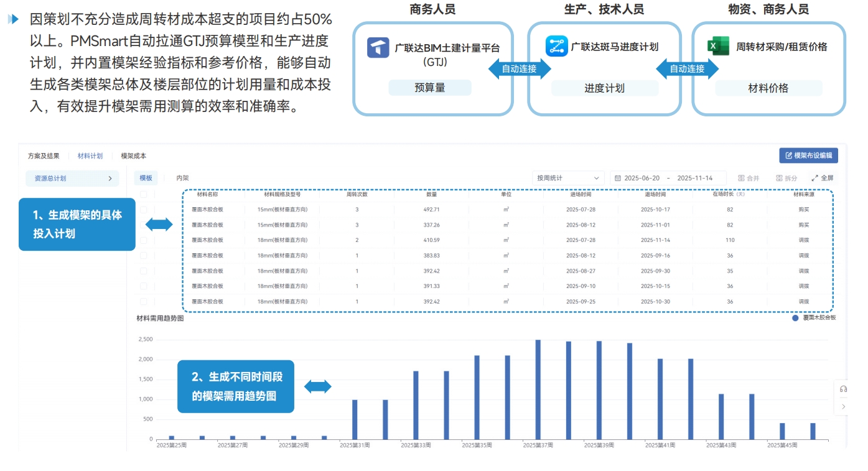Open the 按周统计 statistics dropdown

tap(567, 178)
